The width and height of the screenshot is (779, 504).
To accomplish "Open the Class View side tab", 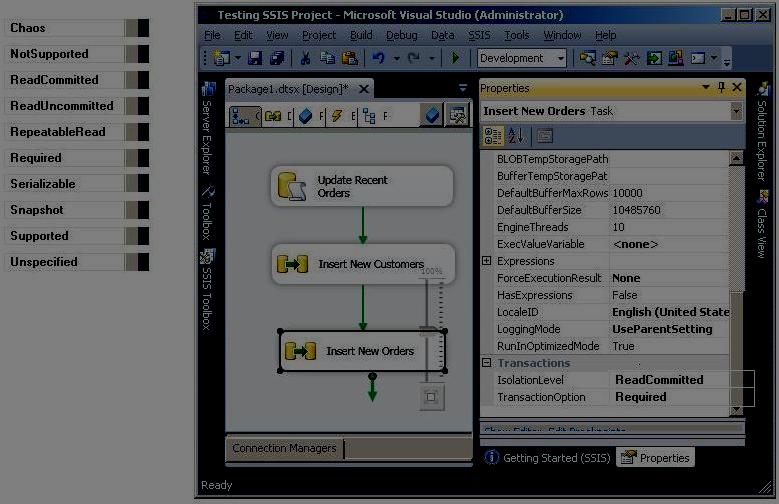I will pyautogui.click(x=762, y=224).
